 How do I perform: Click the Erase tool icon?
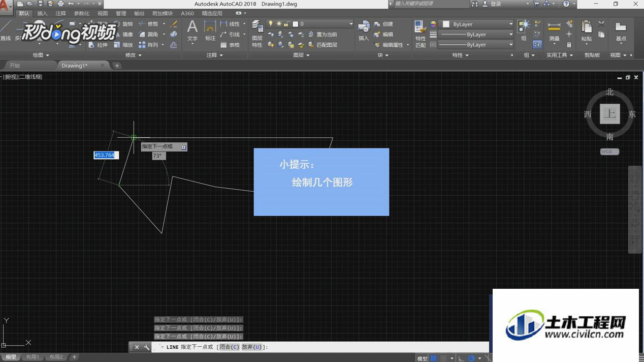[x=174, y=24]
